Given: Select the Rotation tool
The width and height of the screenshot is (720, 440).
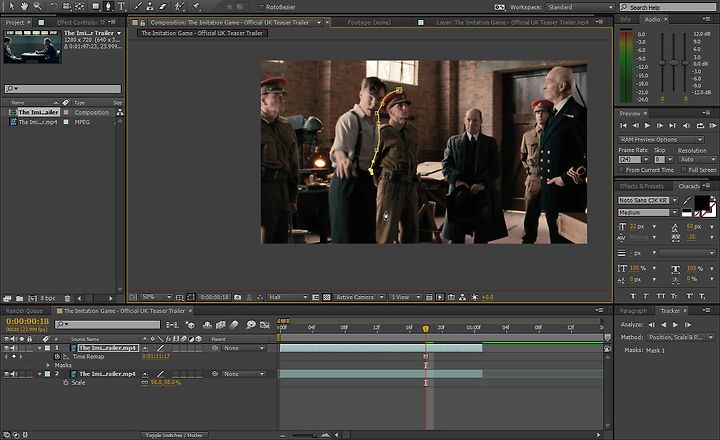Looking at the screenshot, I should point(54,6).
